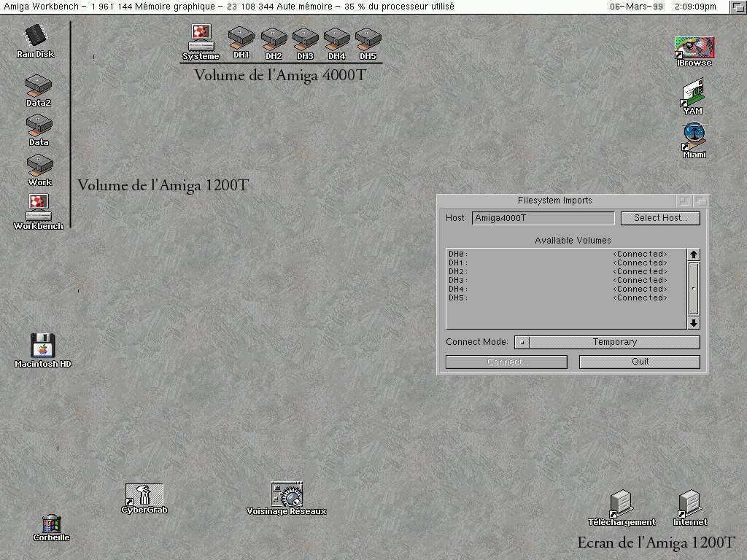
Task: Open the Ram Disk icon
Action: click(x=36, y=42)
